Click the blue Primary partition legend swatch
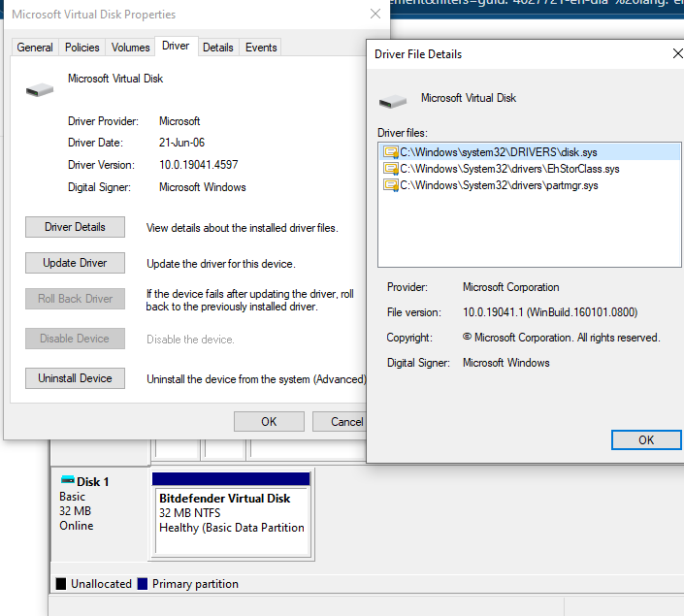Image resolution: width=684 pixels, height=616 pixels. tap(143, 584)
